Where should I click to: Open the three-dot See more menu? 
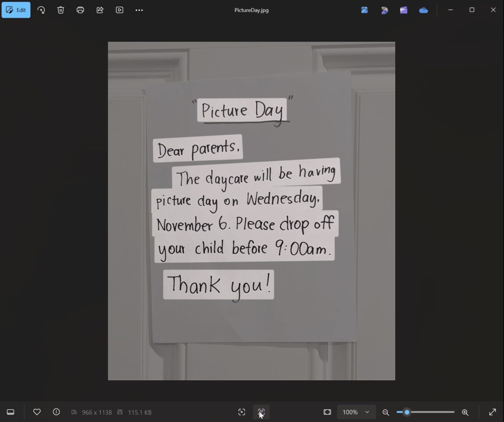coord(139,10)
